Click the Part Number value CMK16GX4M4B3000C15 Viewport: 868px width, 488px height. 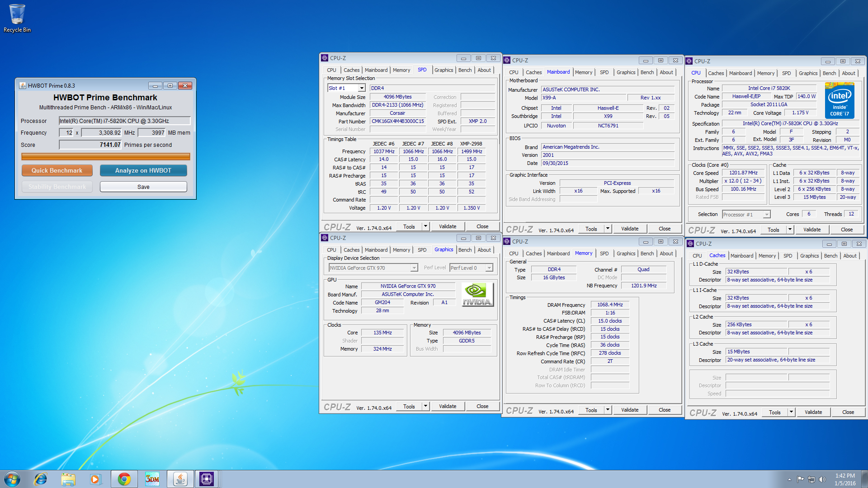click(x=398, y=121)
